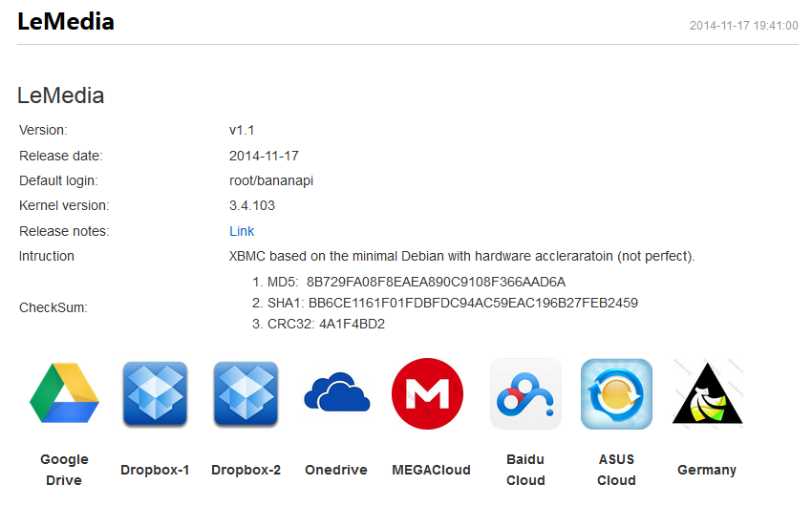This screenshot has height=506, width=812.
Task: Click the Intruction label
Action: 47,256
